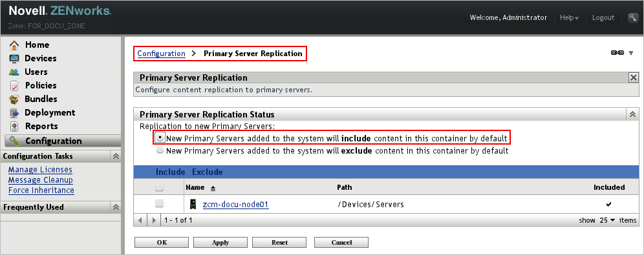Viewport: 644px width, 255px height.
Task: Select the exclude content by default radio
Action: 160,150
